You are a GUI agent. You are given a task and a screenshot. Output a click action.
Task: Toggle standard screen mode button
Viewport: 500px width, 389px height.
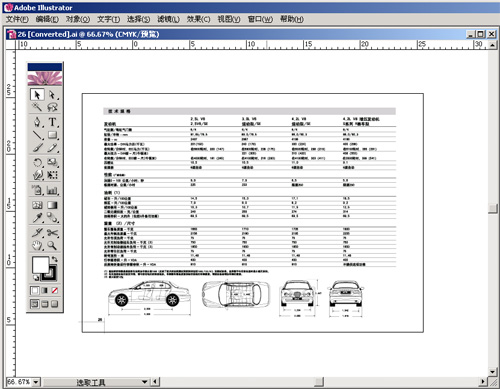34,304
